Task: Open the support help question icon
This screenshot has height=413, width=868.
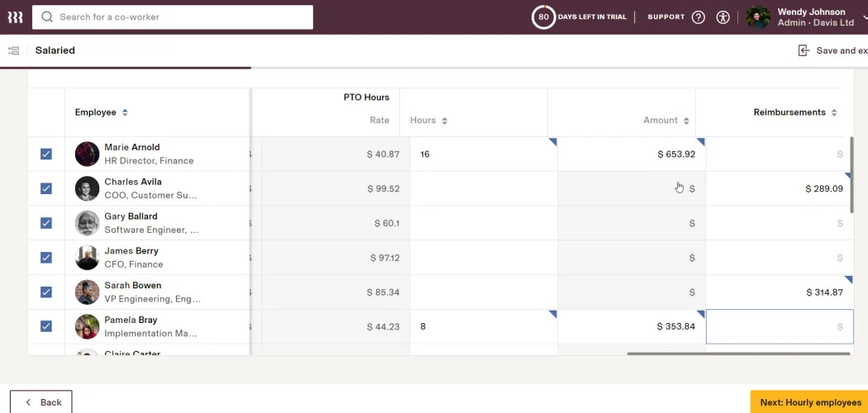Action: point(698,17)
